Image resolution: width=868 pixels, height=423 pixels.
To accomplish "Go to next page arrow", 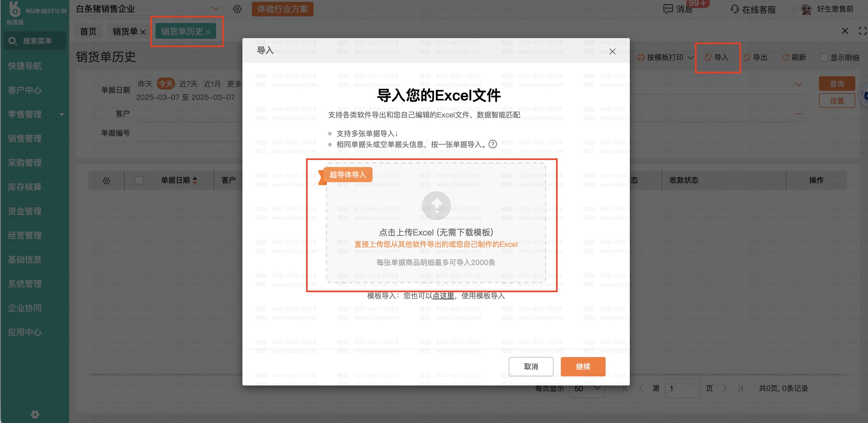I will coord(725,389).
